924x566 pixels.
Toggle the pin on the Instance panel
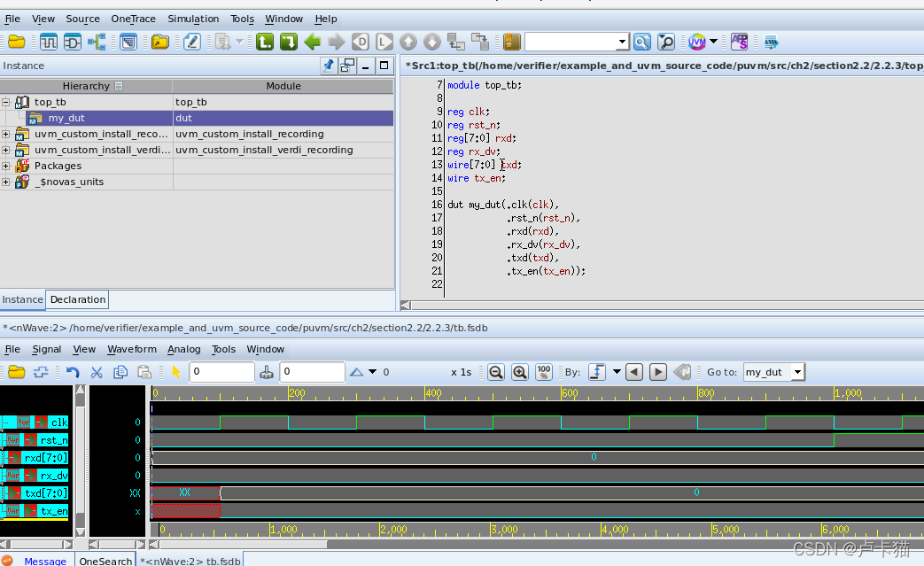pyautogui.click(x=328, y=66)
